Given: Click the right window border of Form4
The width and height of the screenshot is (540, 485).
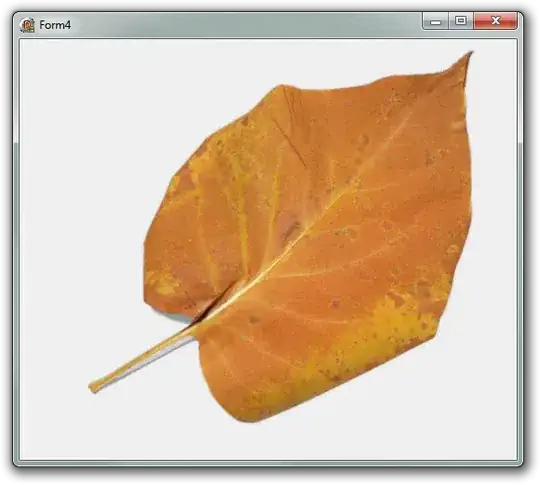Looking at the screenshot, I should tap(520, 248).
